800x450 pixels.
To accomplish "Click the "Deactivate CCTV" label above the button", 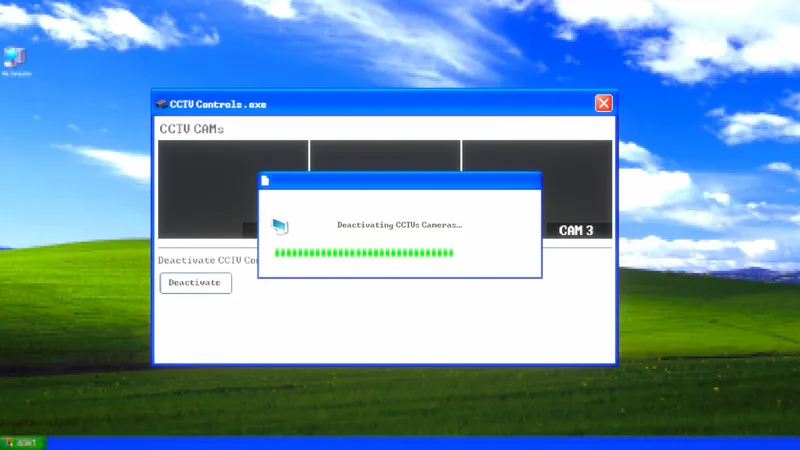I will (207, 260).
